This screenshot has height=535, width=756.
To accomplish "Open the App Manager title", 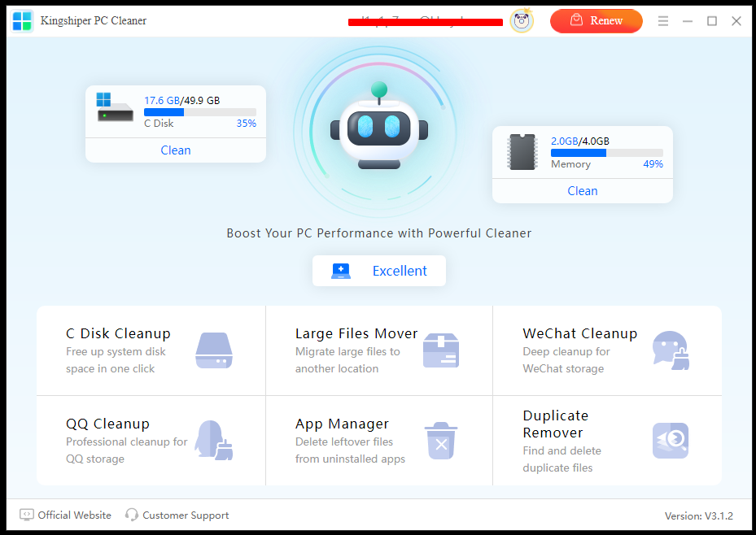I will coord(342,424).
